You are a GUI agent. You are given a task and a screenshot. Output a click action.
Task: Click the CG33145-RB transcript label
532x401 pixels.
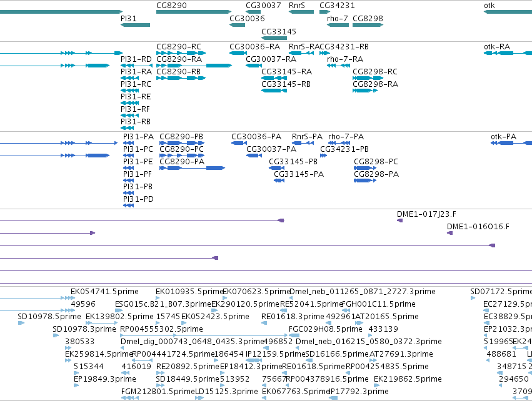286,84
